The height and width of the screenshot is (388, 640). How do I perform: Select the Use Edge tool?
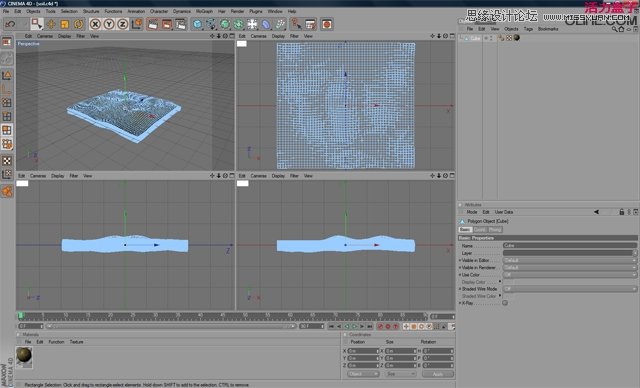7,117
